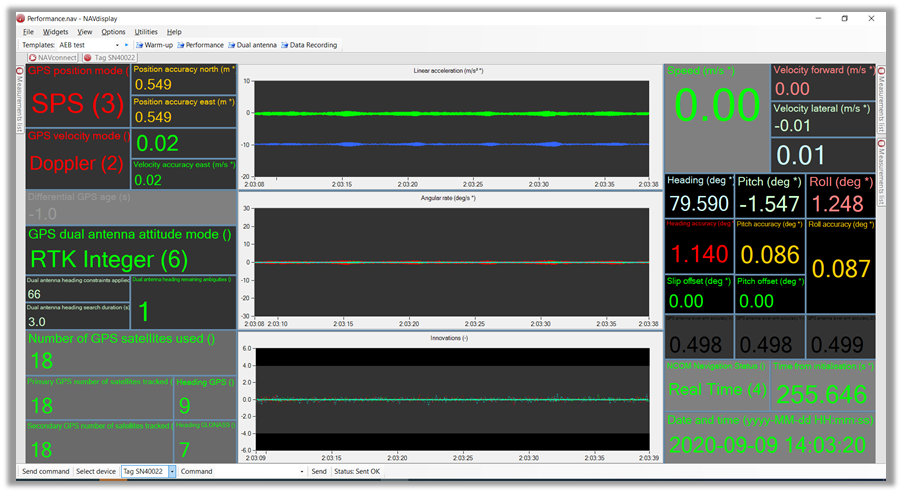Screen dimensions: 902x493
Task: Load the Performance template
Action: coord(200,45)
